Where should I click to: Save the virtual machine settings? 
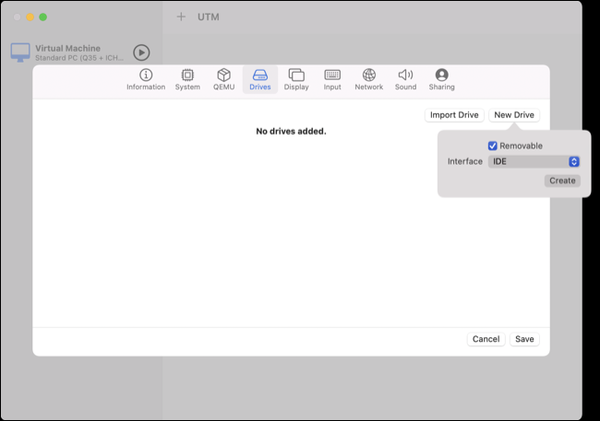(x=524, y=339)
